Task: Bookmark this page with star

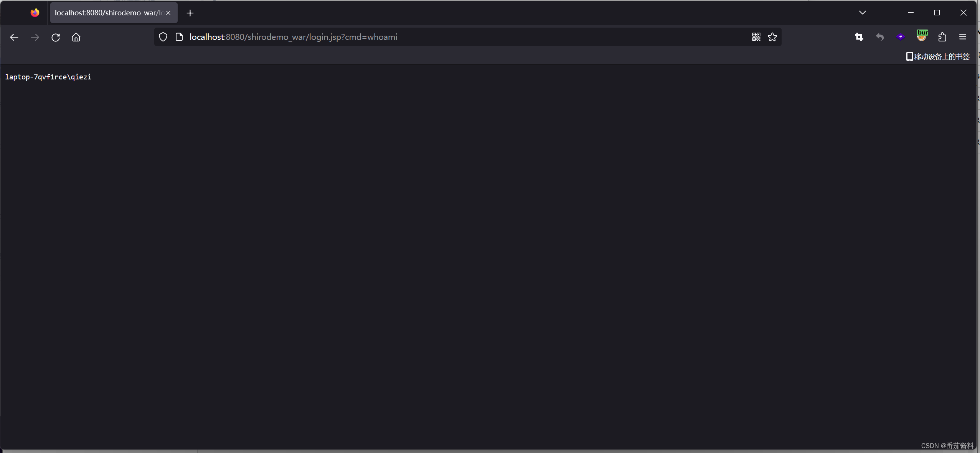Action: tap(772, 37)
